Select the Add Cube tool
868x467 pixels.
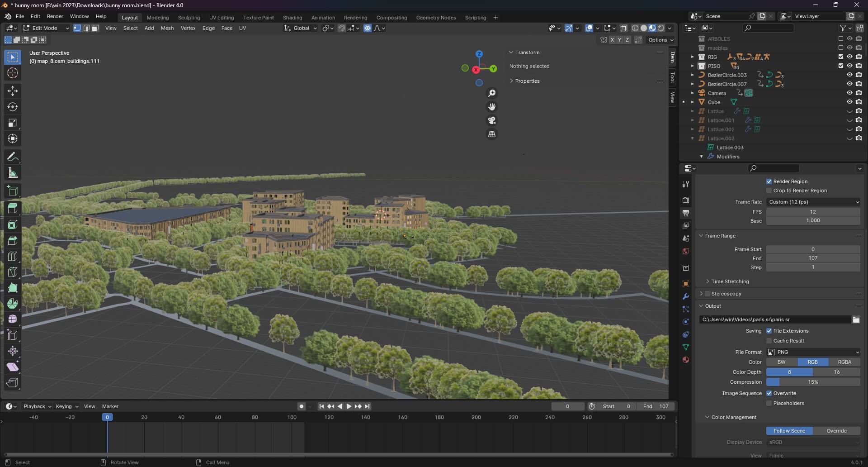pyautogui.click(x=13, y=191)
